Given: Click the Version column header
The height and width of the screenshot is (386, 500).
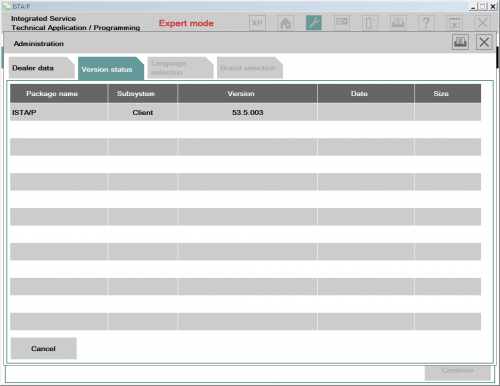Looking at the screenshot, I should click(247, 94).
